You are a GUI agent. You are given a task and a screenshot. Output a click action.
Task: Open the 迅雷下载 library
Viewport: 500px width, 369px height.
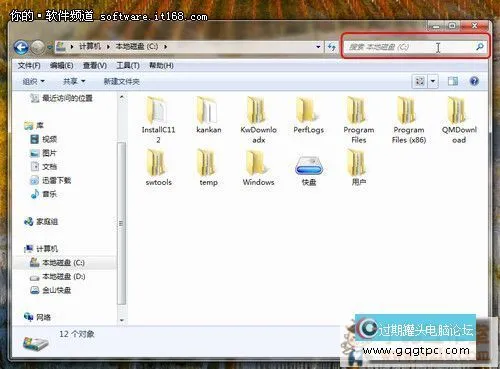(x=50, y=181)
